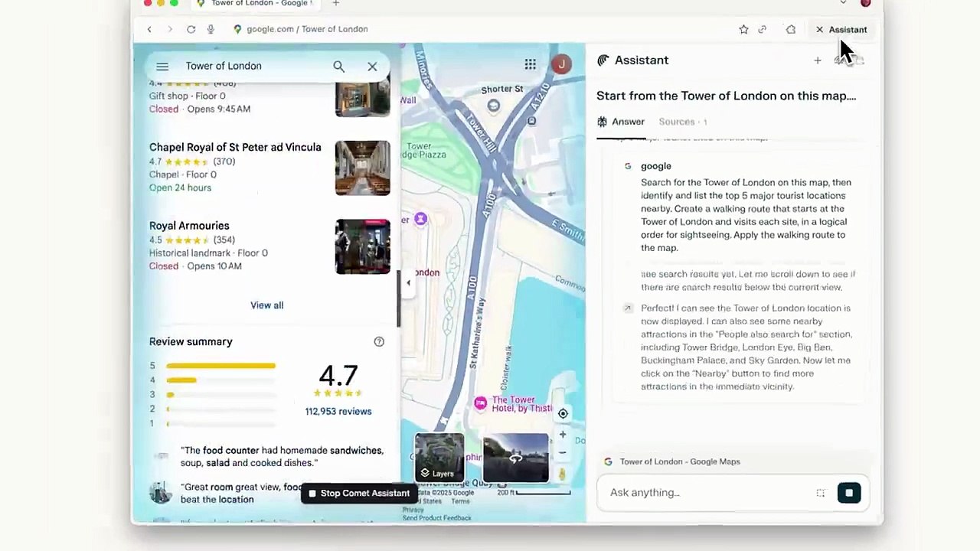
Task: Activate the microphone icon beside reload
Action: pyautogui.click(x=211, y=29)
